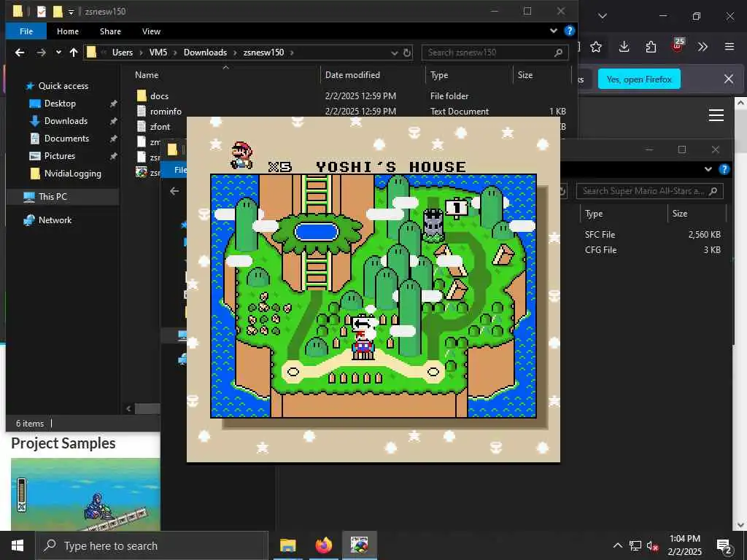This screenshot has width=747, height=560.
Task: Expand ribbon chevron in second Explorer window
Action: point(708,169)
